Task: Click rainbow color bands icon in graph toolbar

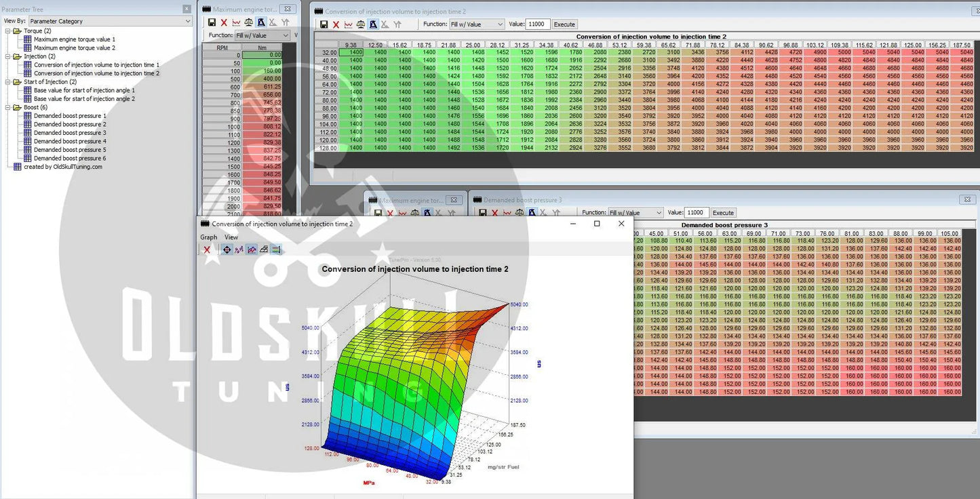Action: coord(276,249)
